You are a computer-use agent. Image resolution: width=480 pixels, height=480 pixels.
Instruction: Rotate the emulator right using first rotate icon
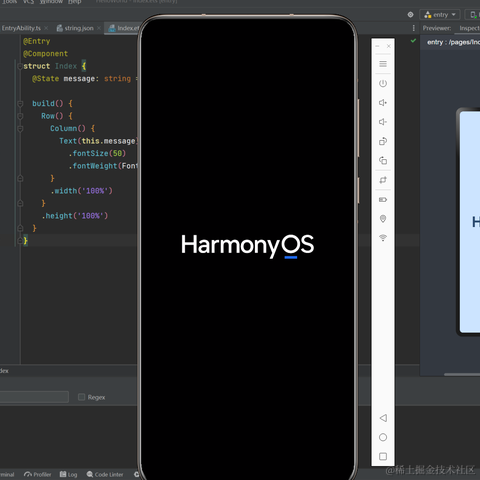[383, 141]
